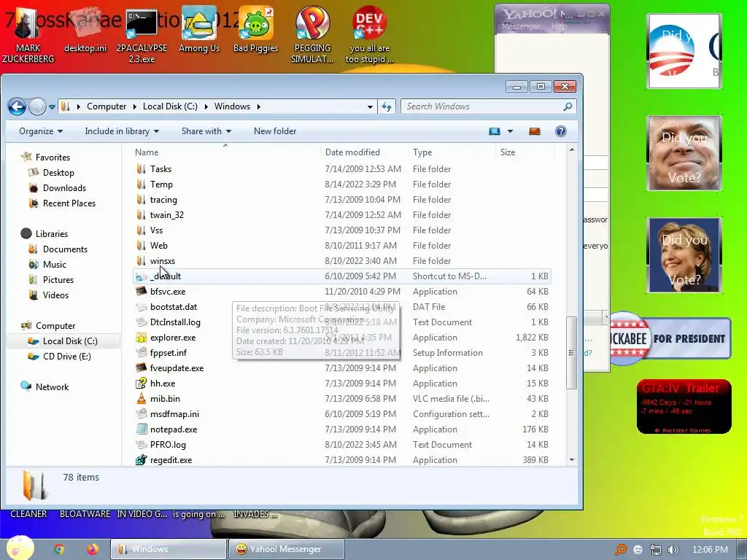Sort by the Type column header
The height and width of the screenshot is (560, 747).
pyautogui.click(x=452, y=152)
